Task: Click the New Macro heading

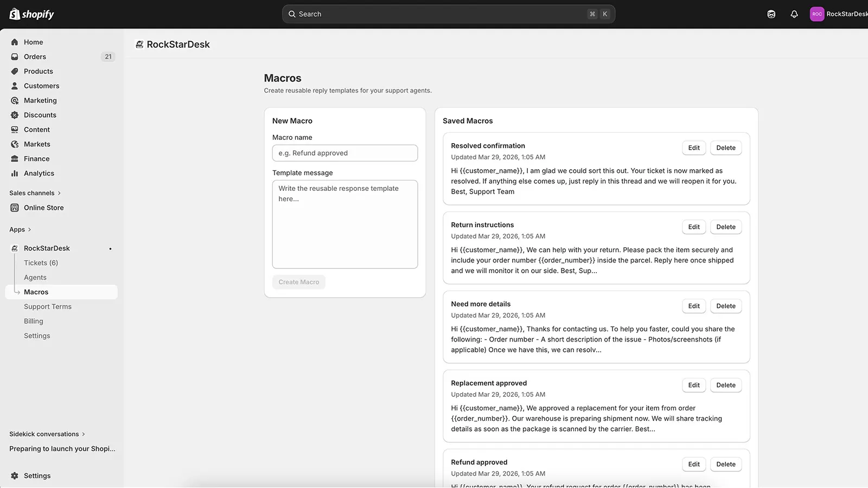Action: (292, 121)
